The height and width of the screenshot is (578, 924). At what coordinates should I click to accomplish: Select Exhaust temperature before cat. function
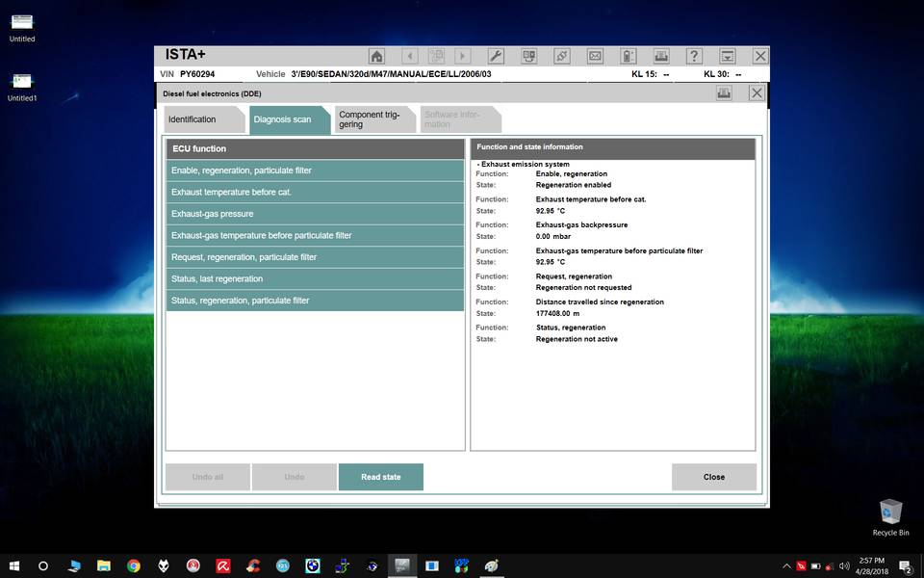316,193
